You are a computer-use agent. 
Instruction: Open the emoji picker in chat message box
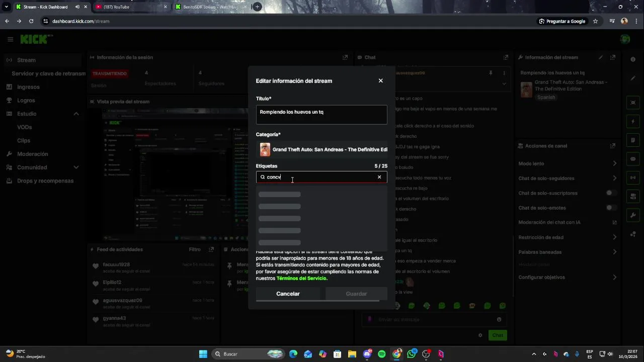(x=499, y=319)
